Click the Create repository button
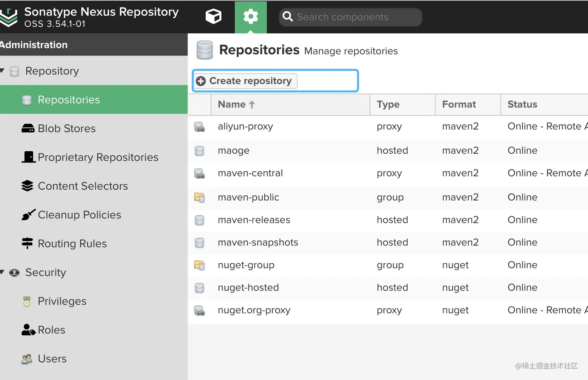Viewport: 588px width, 380px height. 245,81
